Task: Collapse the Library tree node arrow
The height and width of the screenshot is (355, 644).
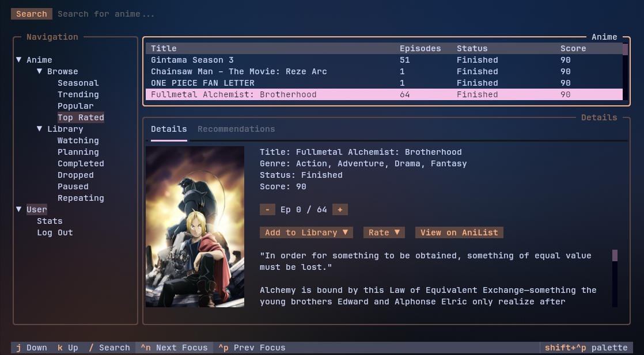Action: [x=39, y=129]
